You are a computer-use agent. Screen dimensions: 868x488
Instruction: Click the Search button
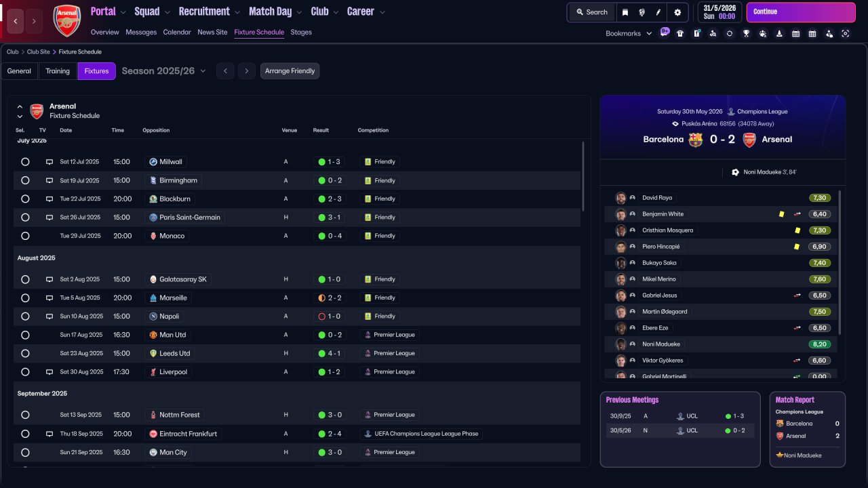[591, 12]
